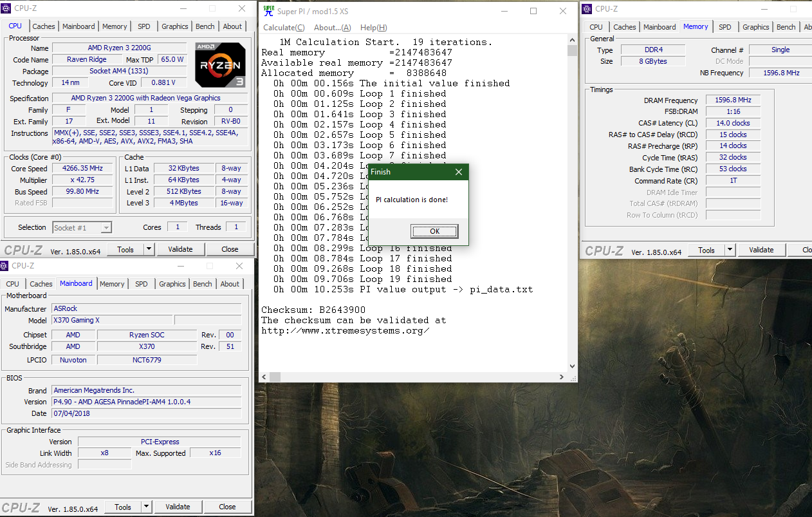Select SPD tab in the right CPU-Z window
This screenshot has height=517, width=812.
tap(725, 27)
